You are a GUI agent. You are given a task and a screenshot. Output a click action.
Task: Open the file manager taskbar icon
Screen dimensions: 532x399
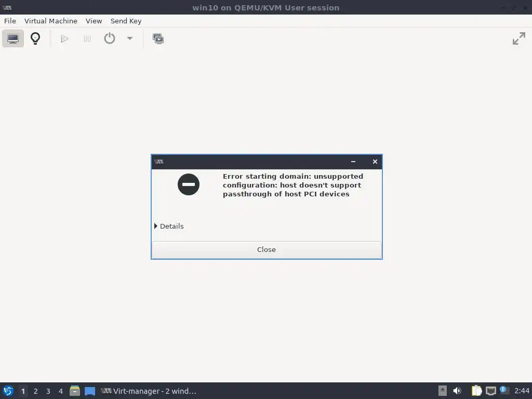click(x=75, y=391)
